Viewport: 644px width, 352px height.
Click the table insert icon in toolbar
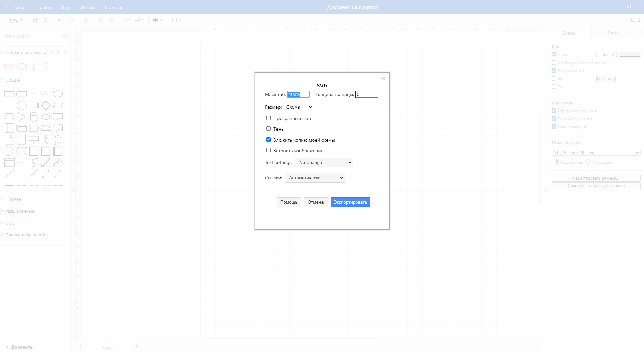[x=175, y=20]
